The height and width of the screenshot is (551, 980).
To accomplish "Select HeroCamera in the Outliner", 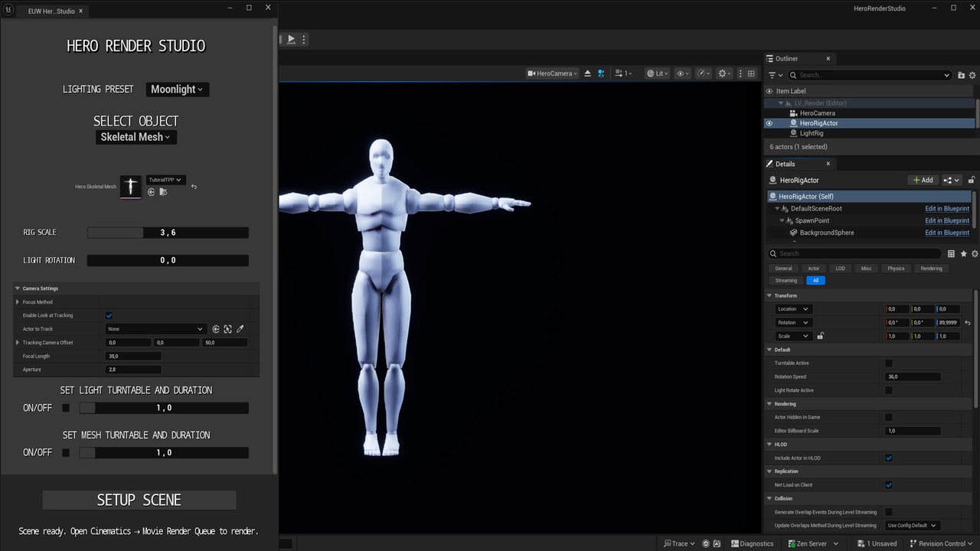I will point(817,113).
